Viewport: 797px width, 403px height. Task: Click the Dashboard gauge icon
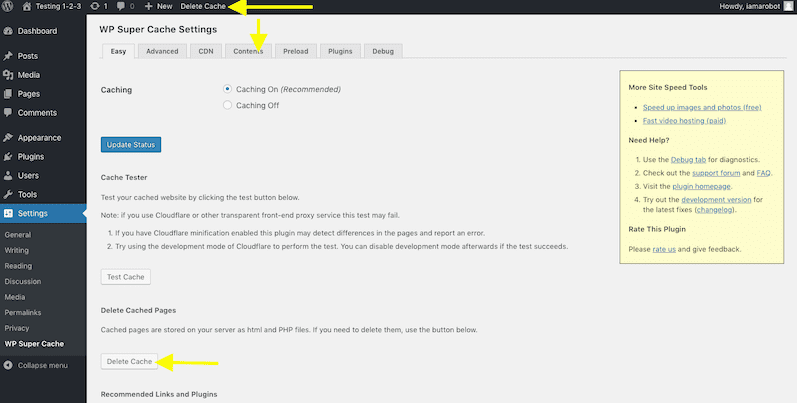pos(8,31)
